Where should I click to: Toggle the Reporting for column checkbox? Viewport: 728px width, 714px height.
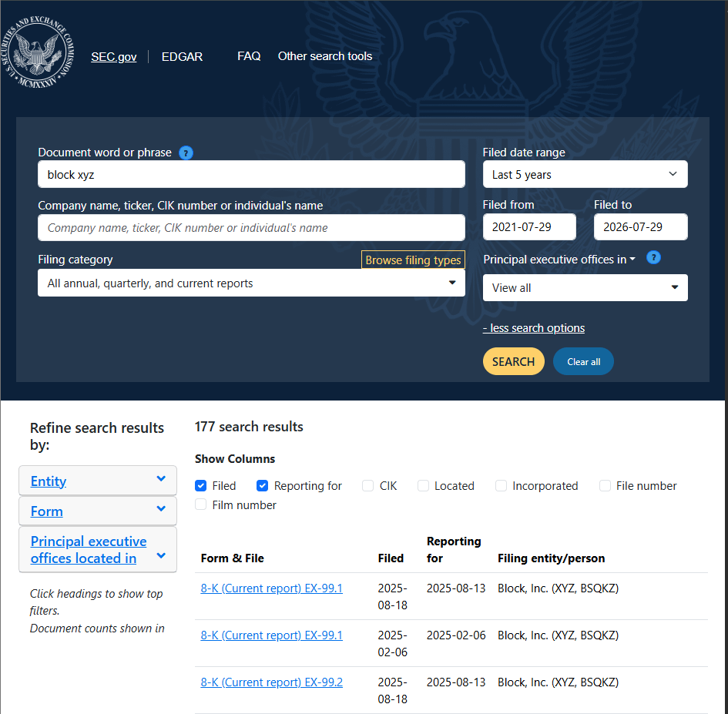pyautogui.click(x=263, y=485)
